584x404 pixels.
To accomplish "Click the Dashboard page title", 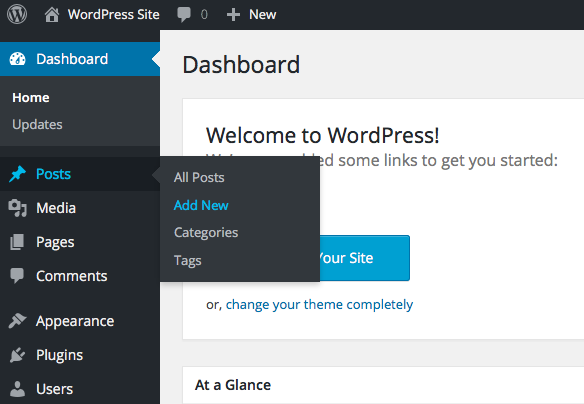I will [241, 65].
